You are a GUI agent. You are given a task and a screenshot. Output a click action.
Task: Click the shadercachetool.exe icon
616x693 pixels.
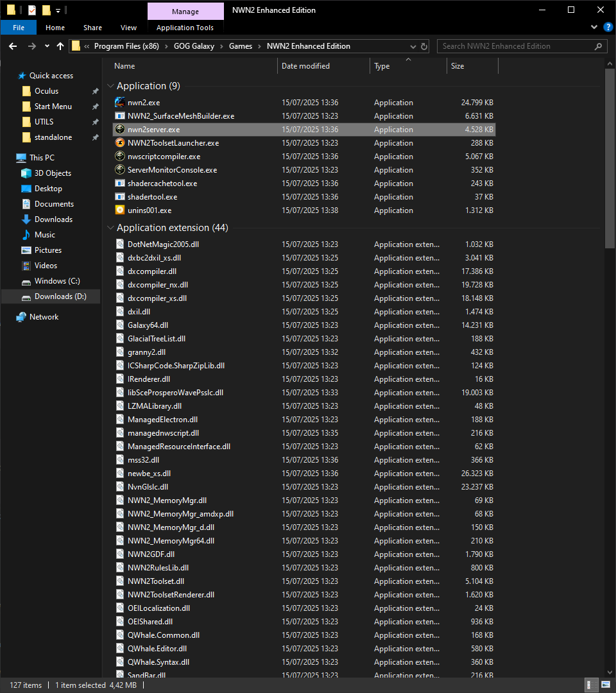click(x=120, y=184)
